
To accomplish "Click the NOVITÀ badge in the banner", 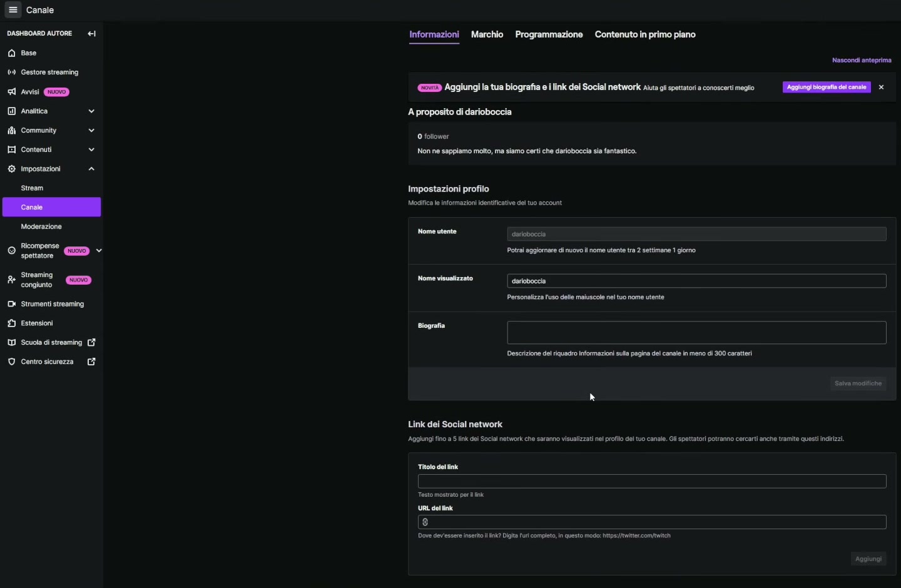I will pos(430,88).
